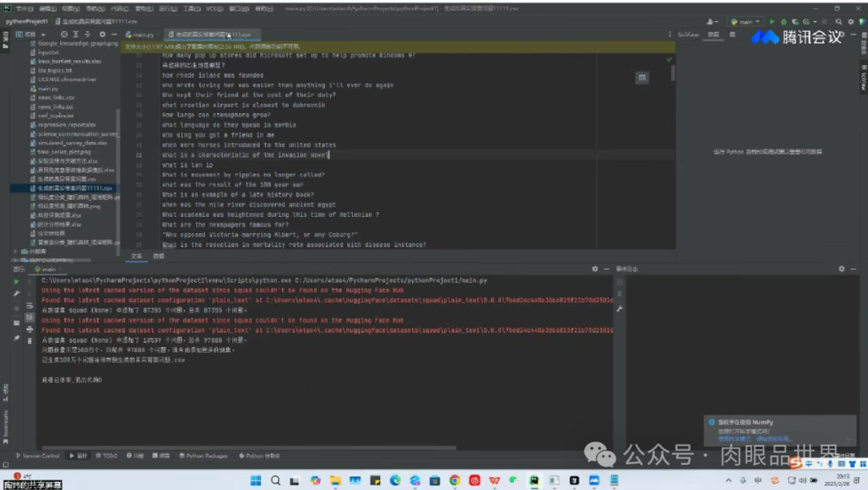Open the Windows Start menu

tap(256, 480)
